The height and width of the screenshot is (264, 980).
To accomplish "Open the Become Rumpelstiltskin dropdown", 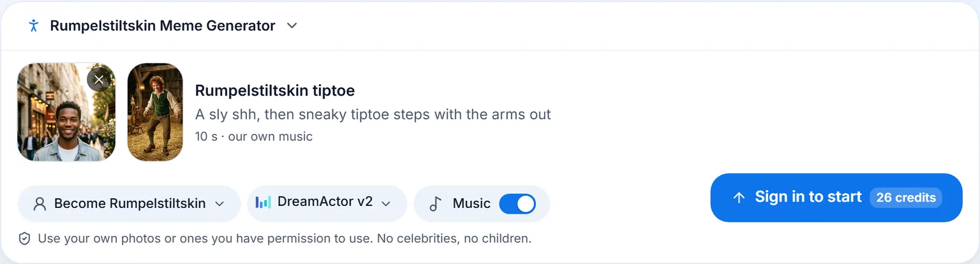I will (x=129, y=203).
